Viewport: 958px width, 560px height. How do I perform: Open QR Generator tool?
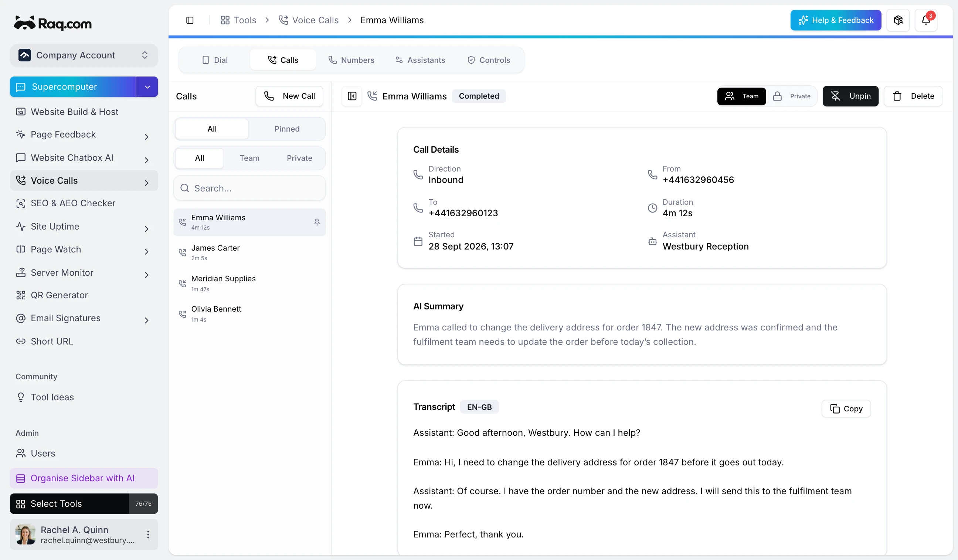pyautogui.click(x=84, y=295)
